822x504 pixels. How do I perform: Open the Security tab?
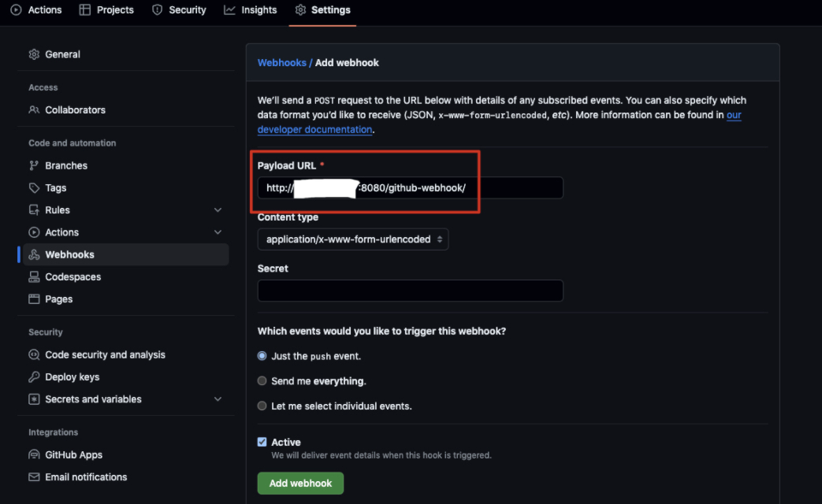[179, 10]
